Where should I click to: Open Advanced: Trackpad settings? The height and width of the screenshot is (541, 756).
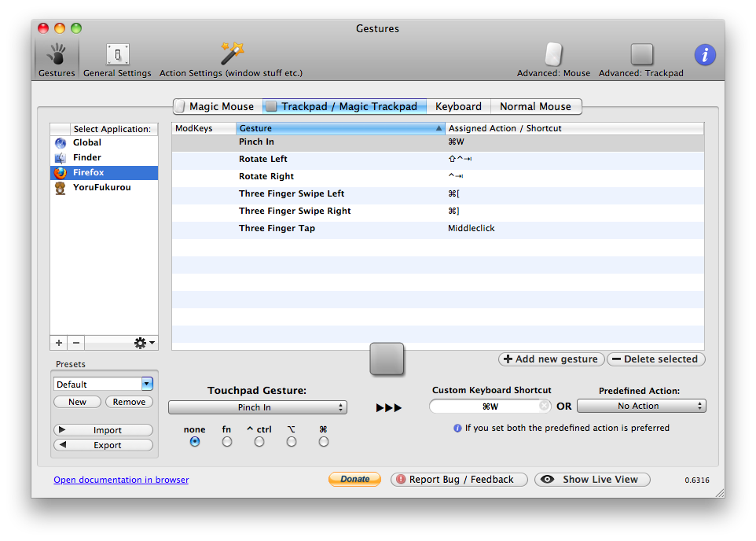[x=640, y=60]
